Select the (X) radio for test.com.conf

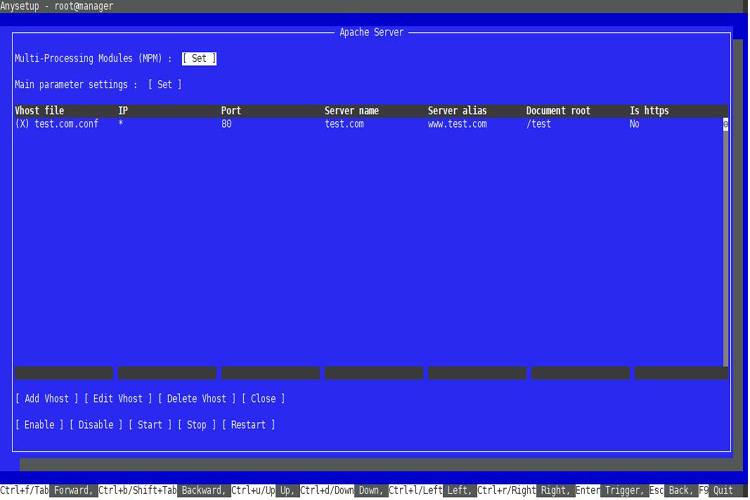click(x=22, y=124)
